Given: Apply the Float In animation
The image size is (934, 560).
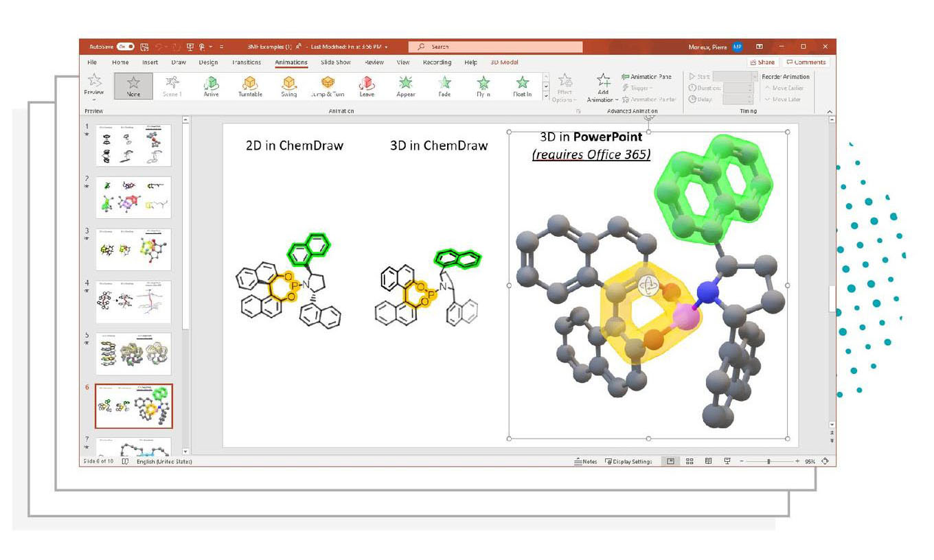Looking at the screenshot, I should coord(522,86).
